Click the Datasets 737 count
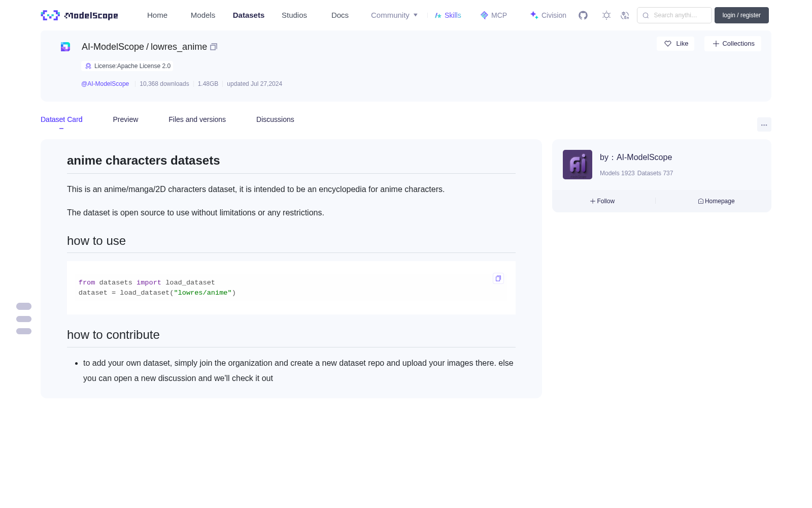 tap(655, 173)
